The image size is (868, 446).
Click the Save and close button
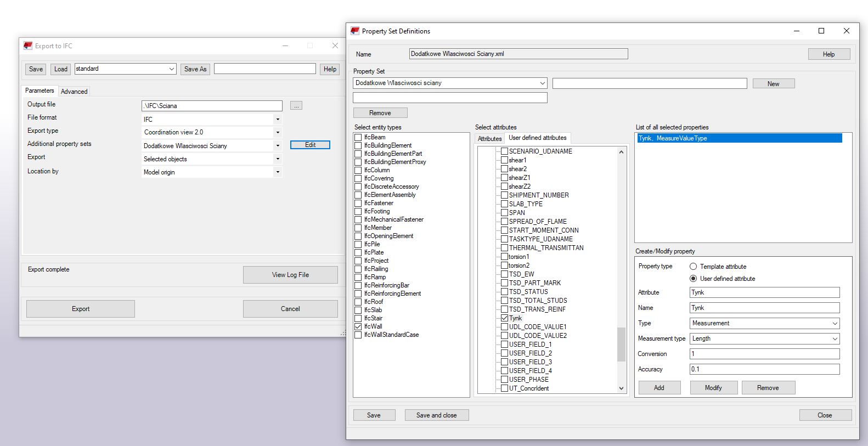pyautogui.click(x=437, y=415)
